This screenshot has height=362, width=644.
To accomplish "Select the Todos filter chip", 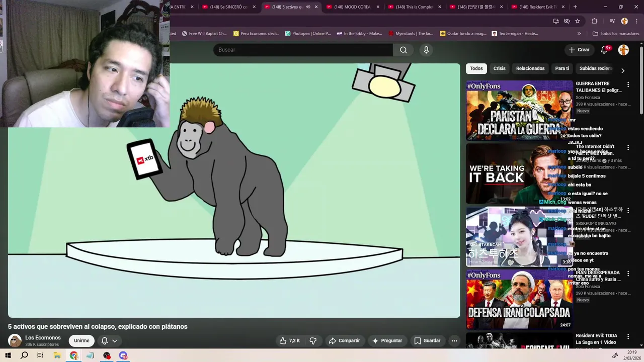I will [x=476, y=68].
